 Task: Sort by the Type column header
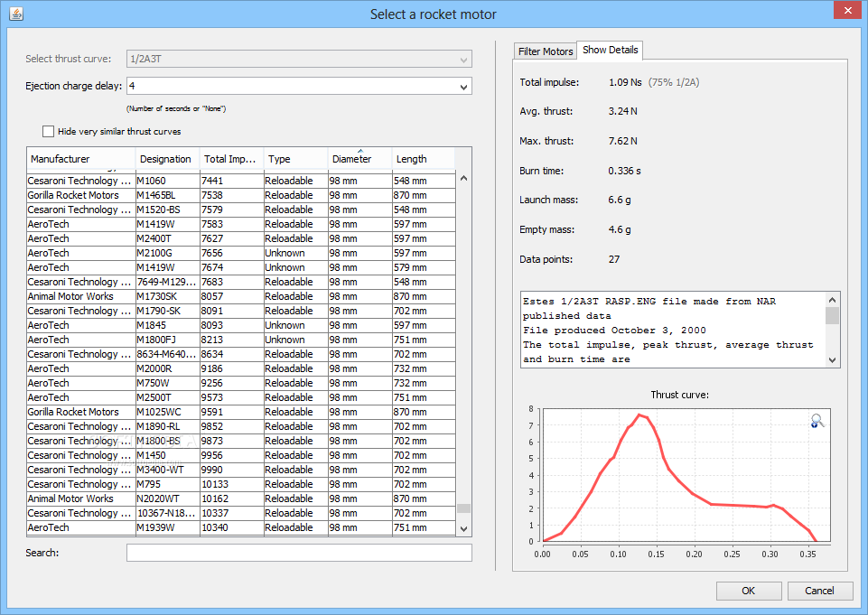pos(295,159)
